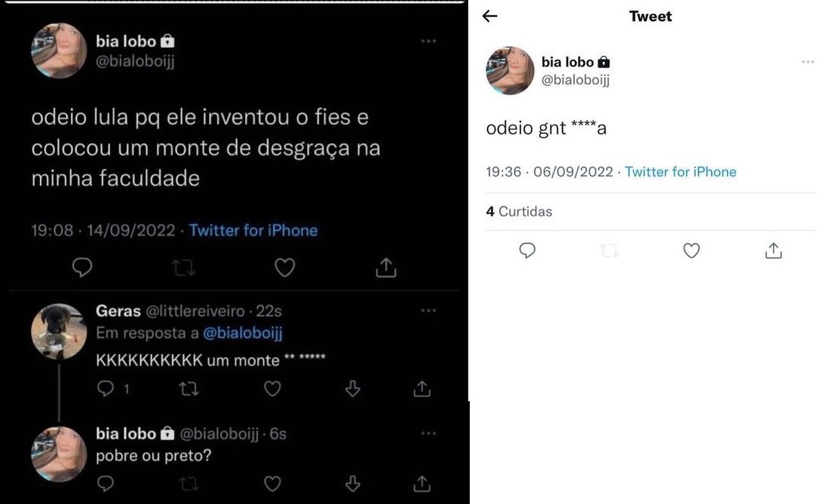Tap the reply icon on the 'odeio gnt' tweet
Screen dimensions: 820x504
(527, 250)
